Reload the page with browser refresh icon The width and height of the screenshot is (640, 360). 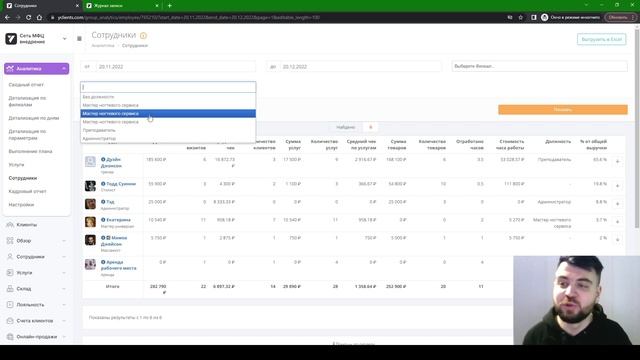pyautogui.click(x=29, y=18)
